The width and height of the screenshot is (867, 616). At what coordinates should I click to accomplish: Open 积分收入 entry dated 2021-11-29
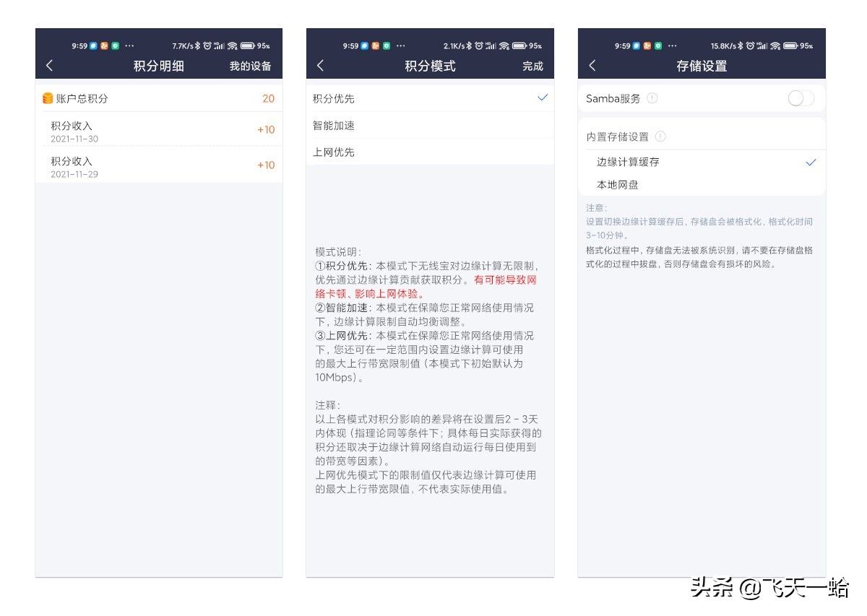coord(159,166)
